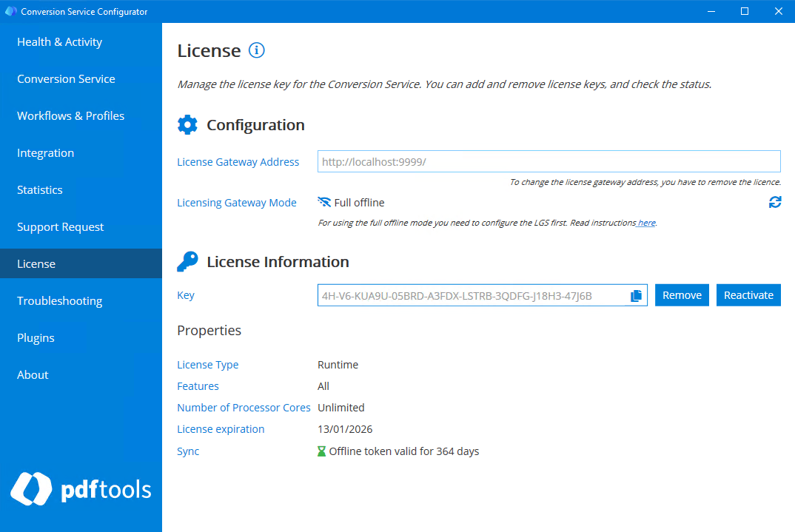This screenshot has width=795, height=532.
Task: Toggle the Full offline licensing gateway mode
Action: pyautogui.click(x=351, y=202)
